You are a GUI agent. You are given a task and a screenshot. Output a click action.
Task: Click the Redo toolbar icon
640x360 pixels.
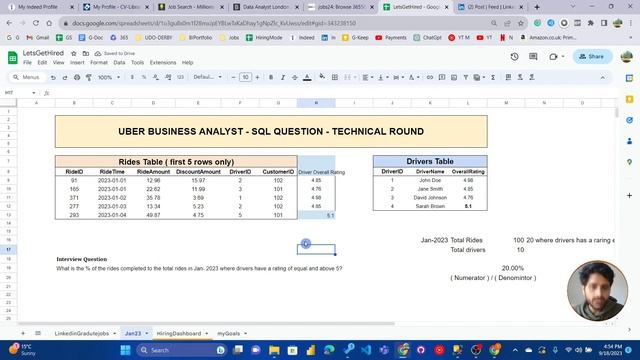[65, 77]
